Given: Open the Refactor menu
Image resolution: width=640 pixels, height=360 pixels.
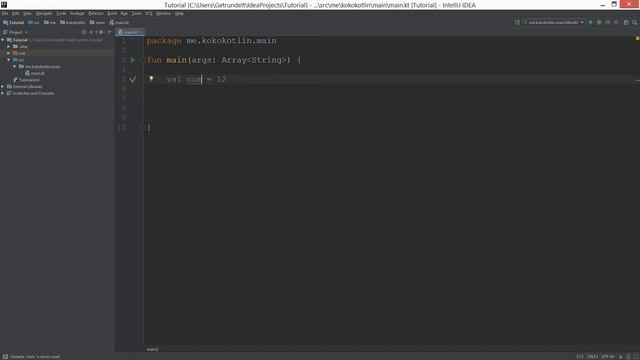Looking at the screenshot, I should pyautogui.click(x=96, y=13).
